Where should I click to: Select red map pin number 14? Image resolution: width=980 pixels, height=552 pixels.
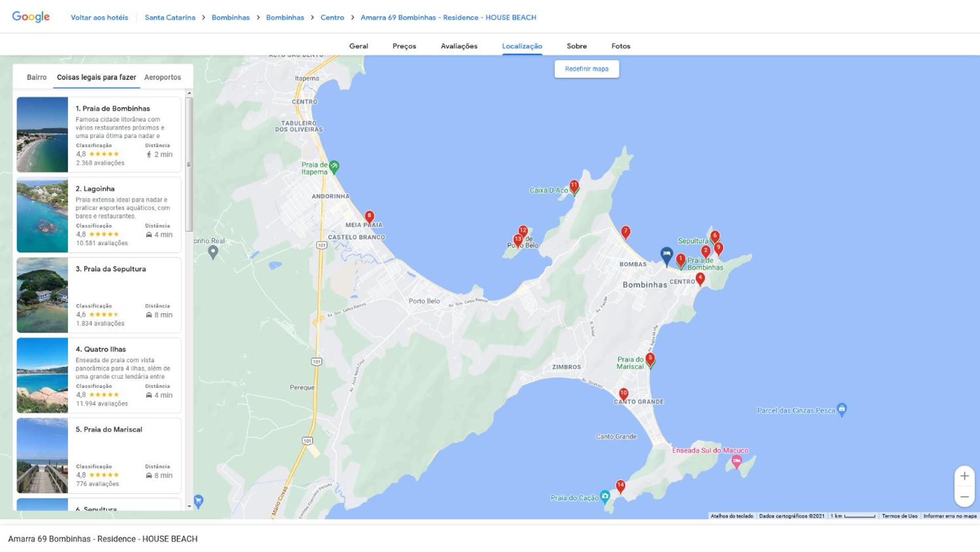(x=620, y=486)
